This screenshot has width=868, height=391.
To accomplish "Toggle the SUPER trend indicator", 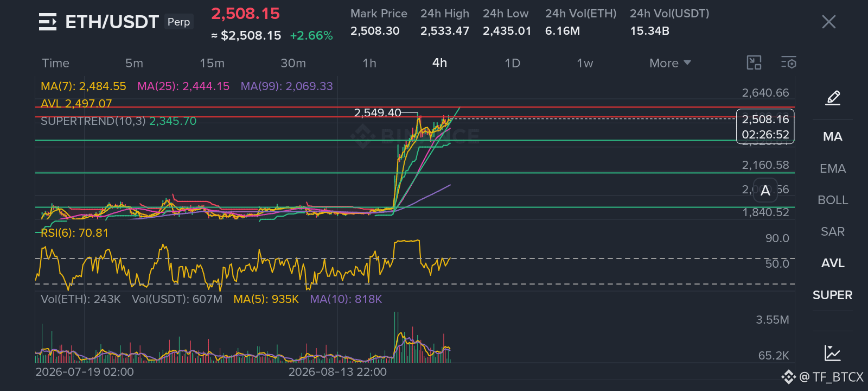I will (833, 295).
